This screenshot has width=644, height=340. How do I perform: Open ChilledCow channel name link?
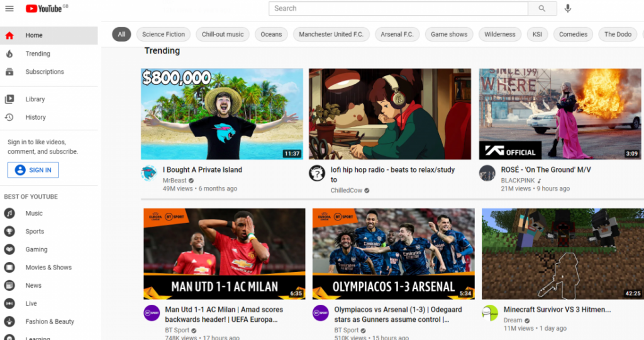347,190
